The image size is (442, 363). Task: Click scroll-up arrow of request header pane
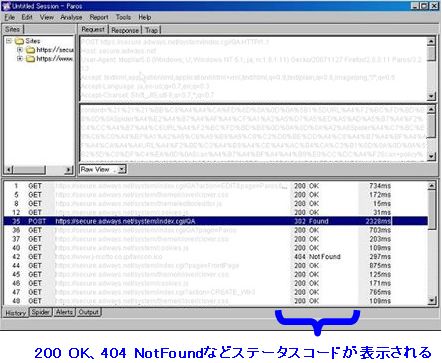pos(431,41)
